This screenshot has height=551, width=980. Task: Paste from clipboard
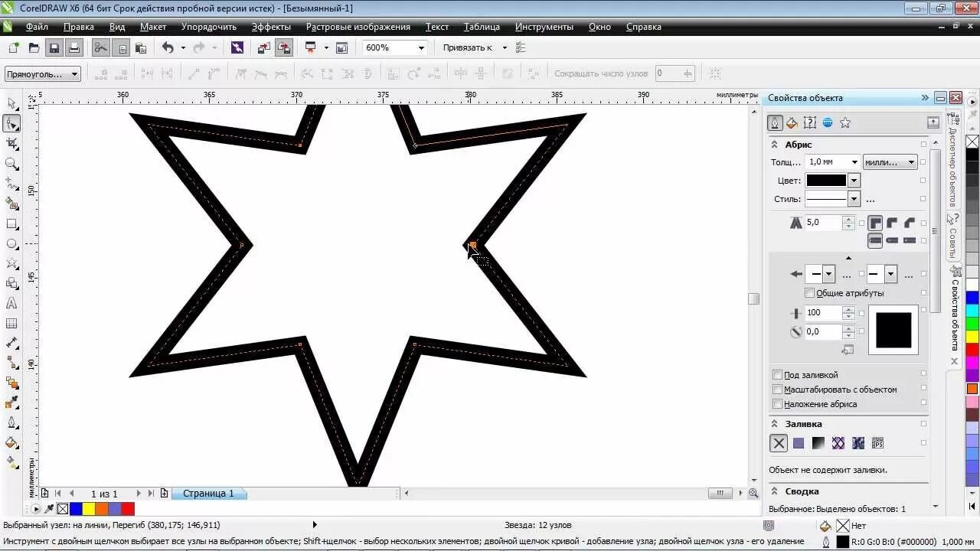pos(140,47)
